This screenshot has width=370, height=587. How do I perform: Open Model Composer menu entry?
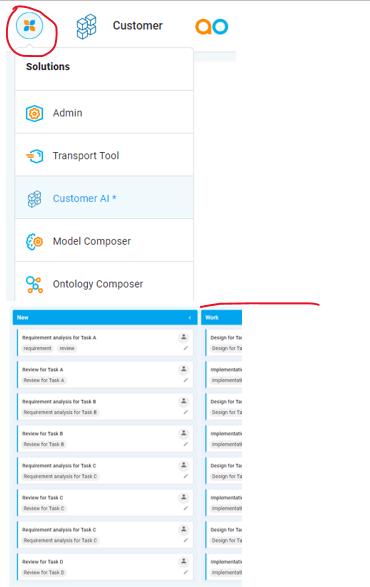(104, 241)
